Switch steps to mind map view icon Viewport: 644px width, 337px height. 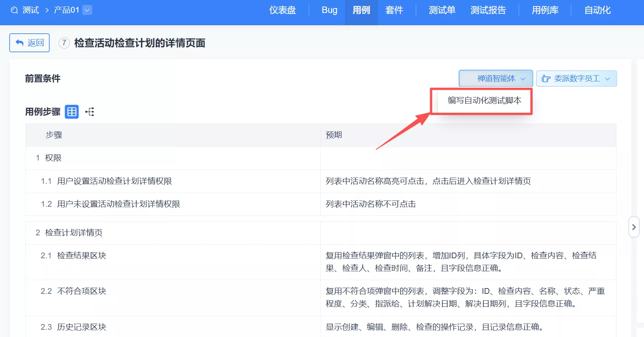click(90, 112)
